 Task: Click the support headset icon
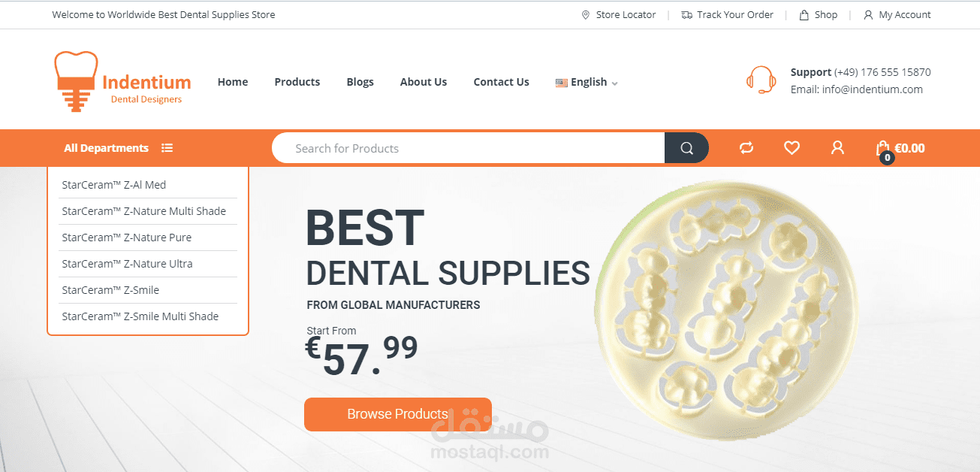(761, 80)
